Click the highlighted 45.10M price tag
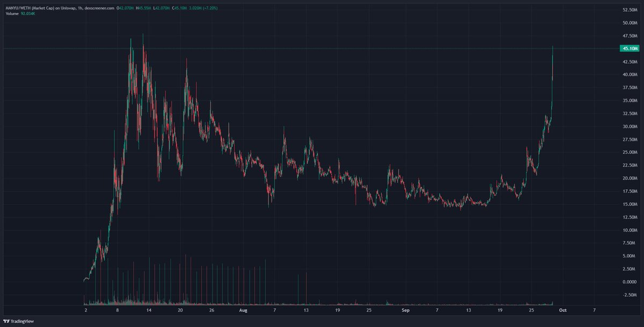Screen dimensions: 644x327 point(630,48)
